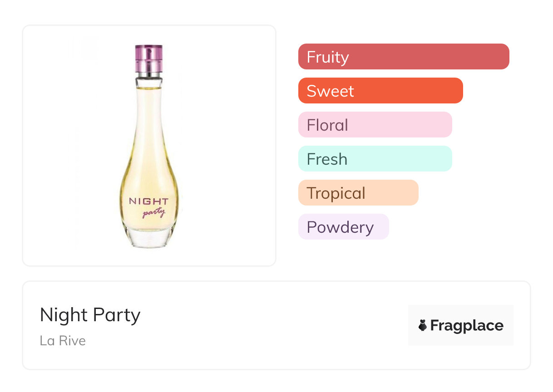Select the pink Floral accord bar

coord(375,125)
